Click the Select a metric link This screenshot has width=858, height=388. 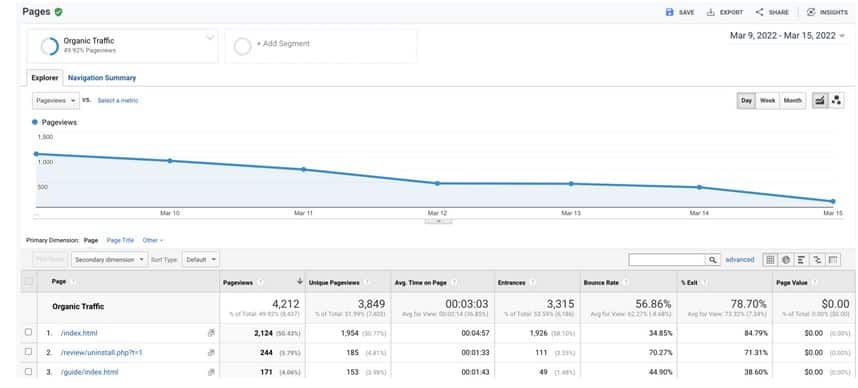tap(118, 101)
